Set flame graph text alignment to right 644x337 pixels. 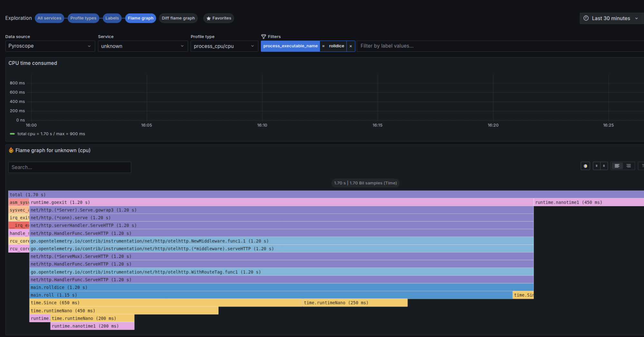tap(628, 166)
